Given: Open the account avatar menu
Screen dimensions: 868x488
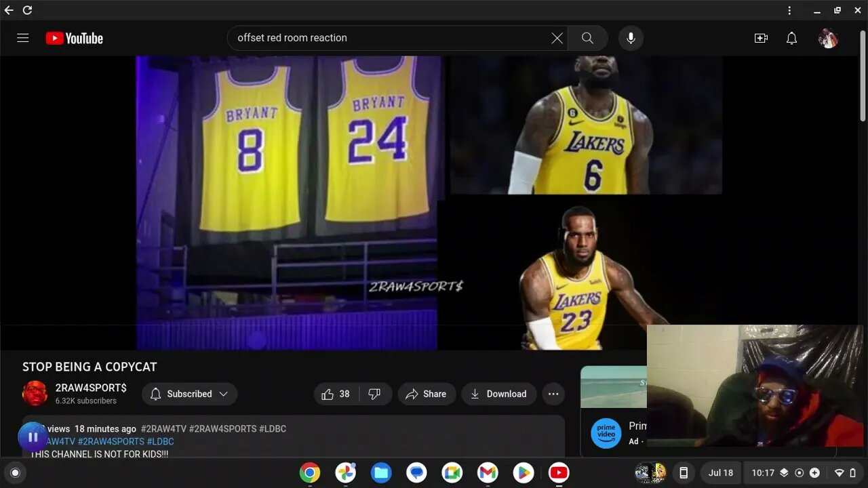Looking at the screenshot, I should (828, 38).
